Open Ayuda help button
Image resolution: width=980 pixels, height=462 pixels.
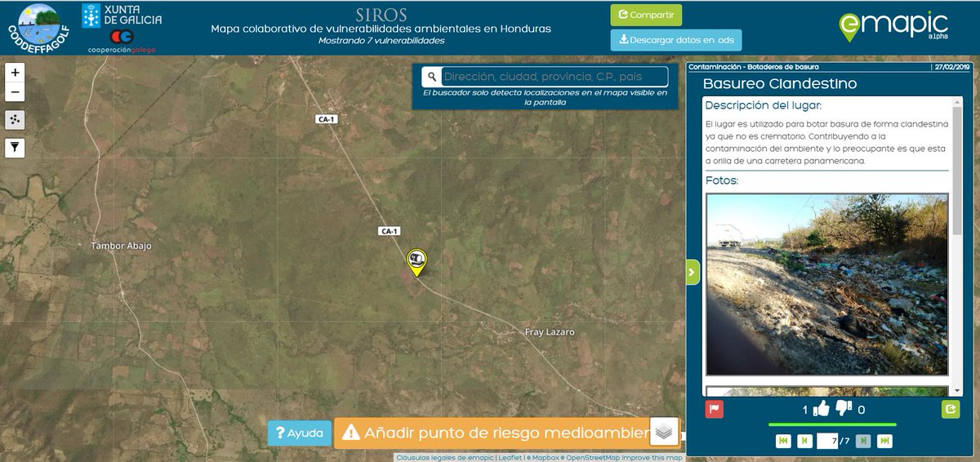(x=300, y=433)
